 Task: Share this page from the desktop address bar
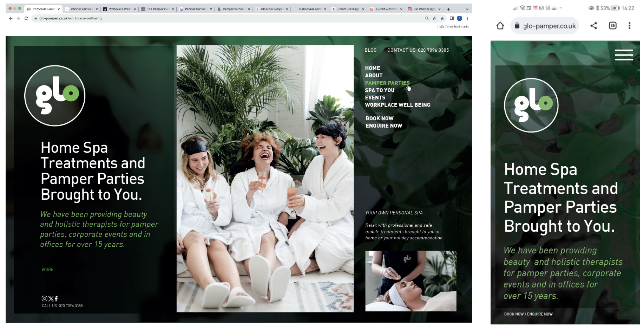click(x=435, y=18)
